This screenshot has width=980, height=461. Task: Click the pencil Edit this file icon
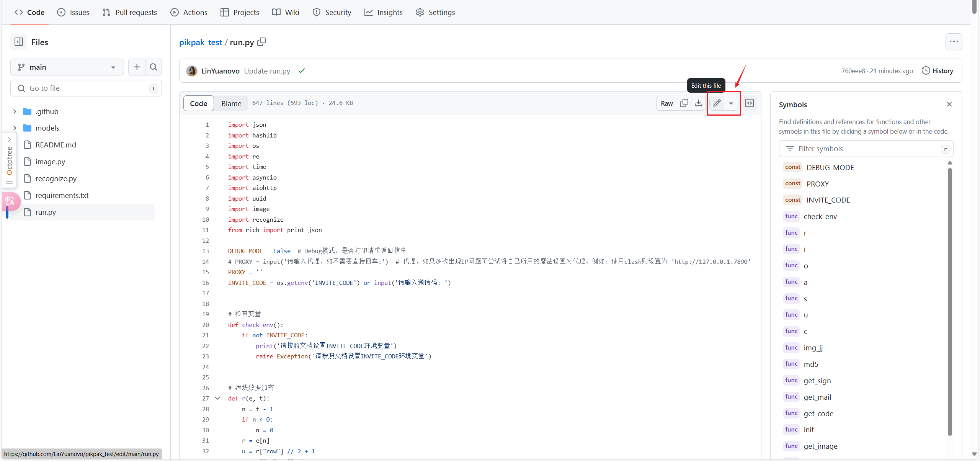pos(717,103)
